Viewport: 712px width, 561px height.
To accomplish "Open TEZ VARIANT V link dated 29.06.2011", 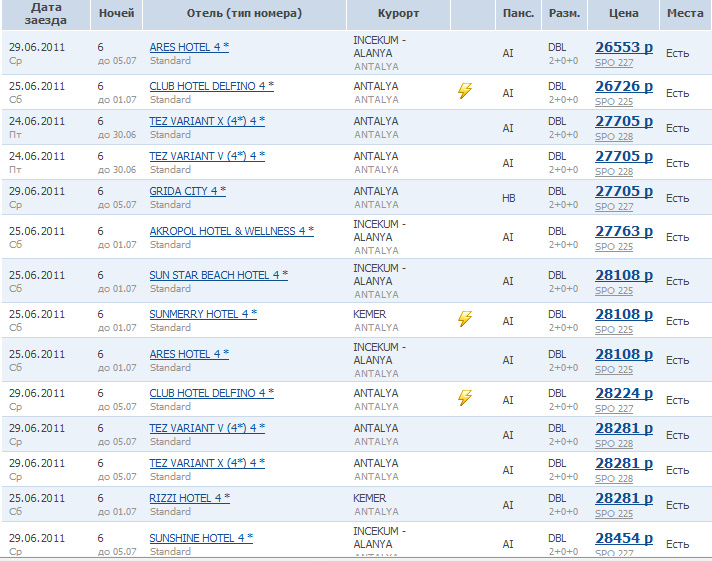I will (x=207, y=428).
